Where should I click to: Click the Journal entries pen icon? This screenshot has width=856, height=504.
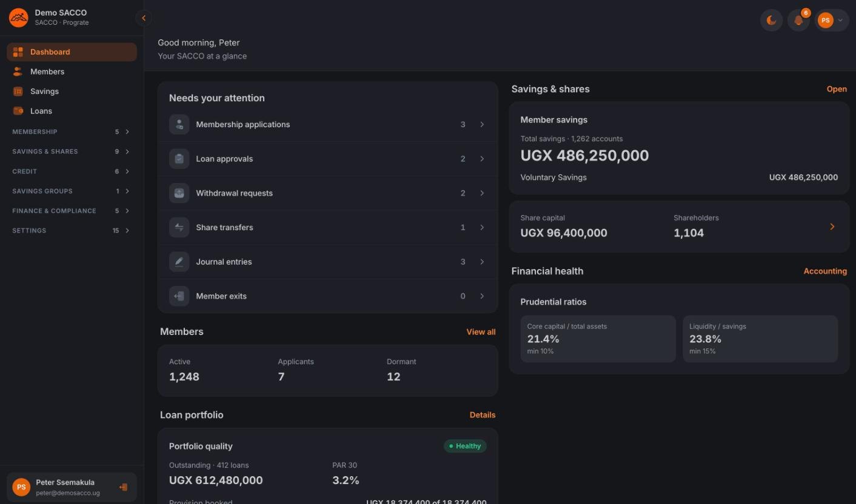point(179,262)
